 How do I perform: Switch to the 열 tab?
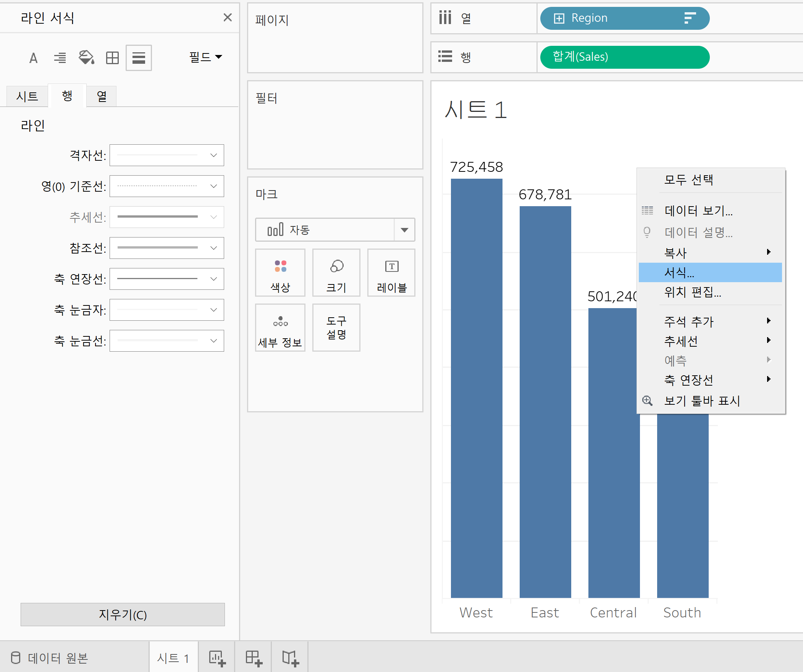[x=101, y=96]
